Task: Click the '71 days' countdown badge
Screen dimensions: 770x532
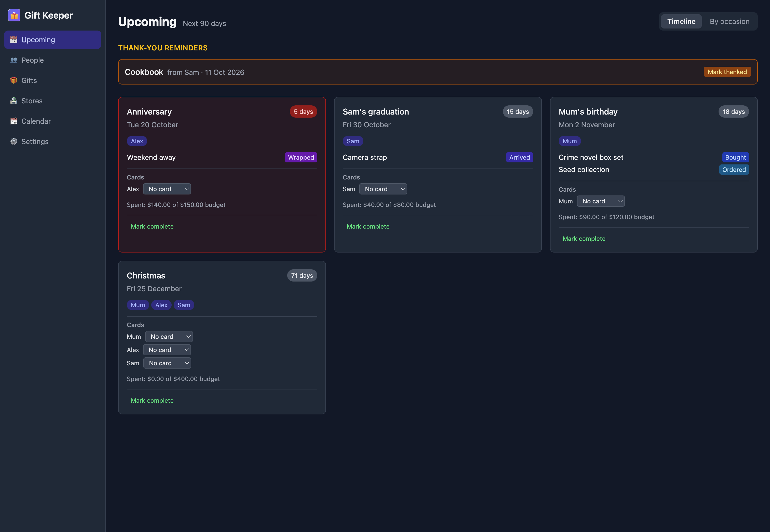Action: pos(302,276)
